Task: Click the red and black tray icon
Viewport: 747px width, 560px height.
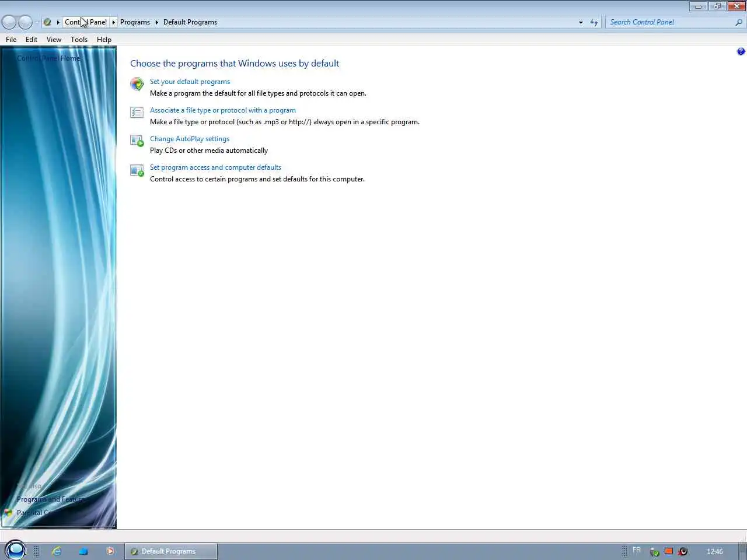Action: [683, 551]
